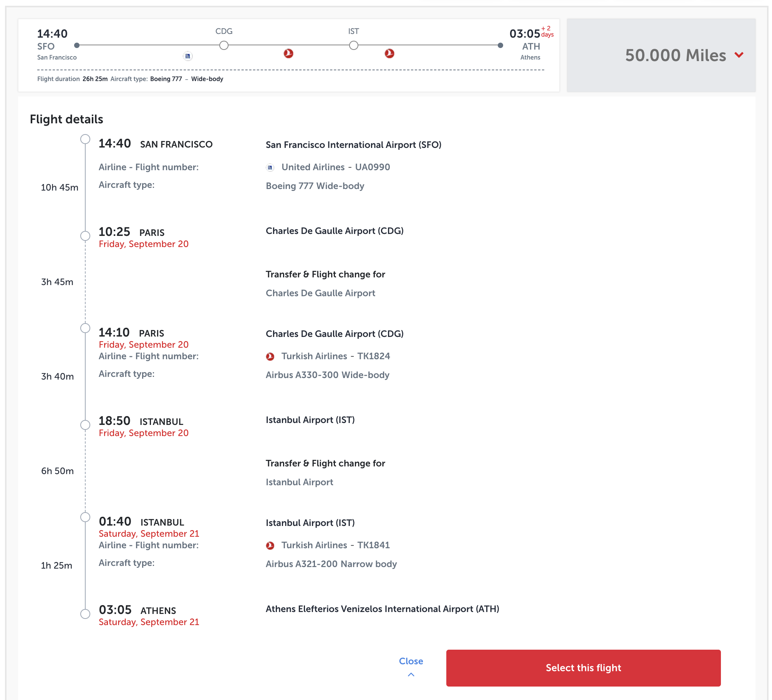Click 'Friday, September 20' under 10:25 Paris
The width and height of the screenshot is (772, 700).
click(144, 244)
